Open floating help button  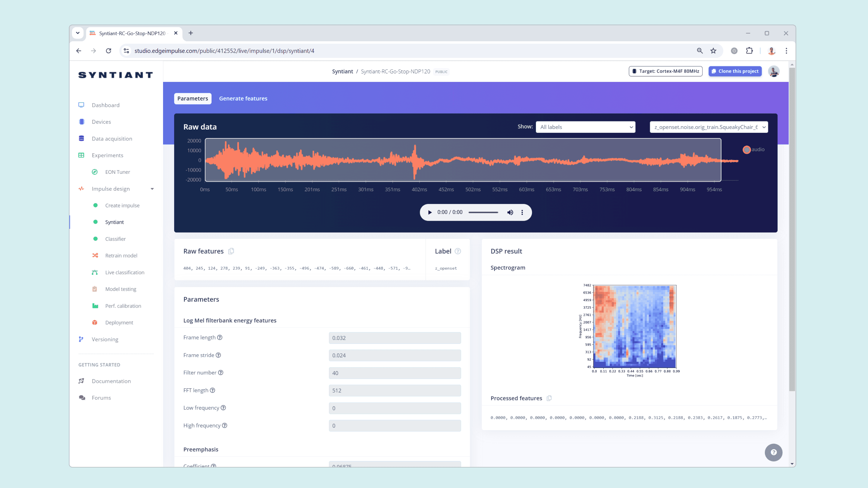(x=774, y=452)
